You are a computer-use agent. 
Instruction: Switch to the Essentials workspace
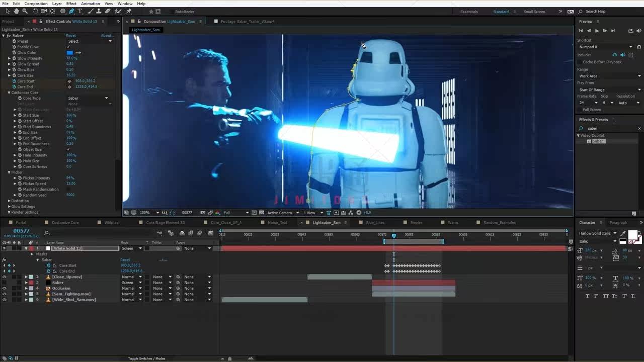tap(469, 12)
